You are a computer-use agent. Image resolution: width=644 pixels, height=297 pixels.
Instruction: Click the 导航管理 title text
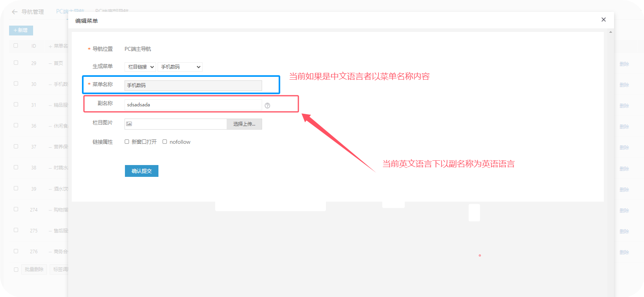coord(33,12)
